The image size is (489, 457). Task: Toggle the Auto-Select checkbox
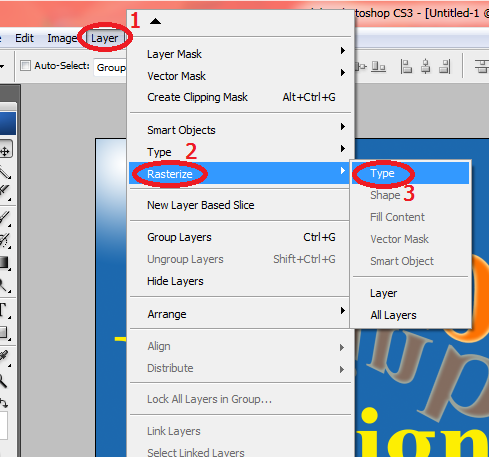coord(25,65)
